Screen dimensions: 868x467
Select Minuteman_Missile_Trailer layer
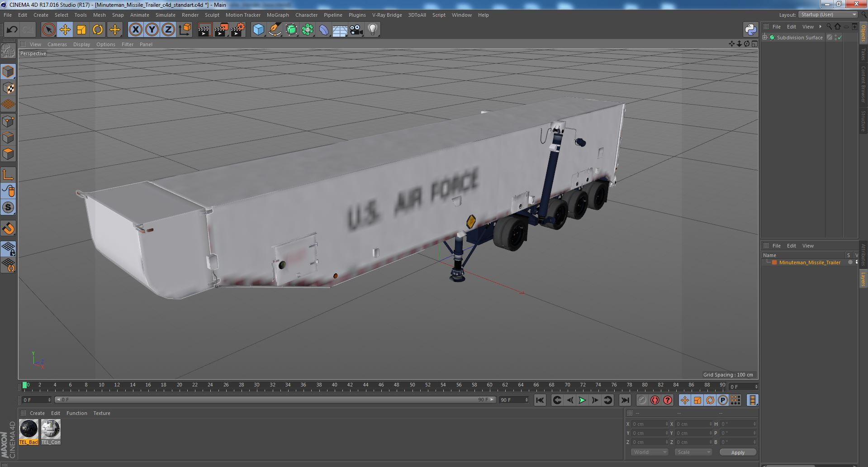(810, 262)
